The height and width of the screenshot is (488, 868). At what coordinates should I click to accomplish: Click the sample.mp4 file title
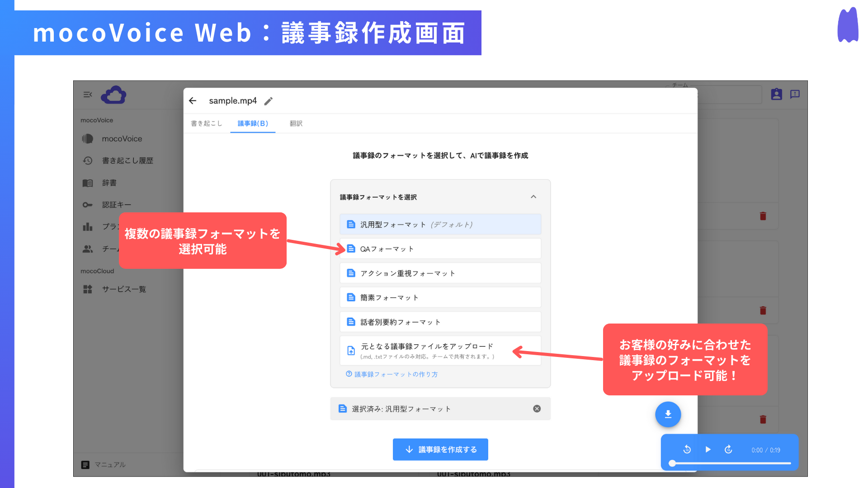click(233, 101)
